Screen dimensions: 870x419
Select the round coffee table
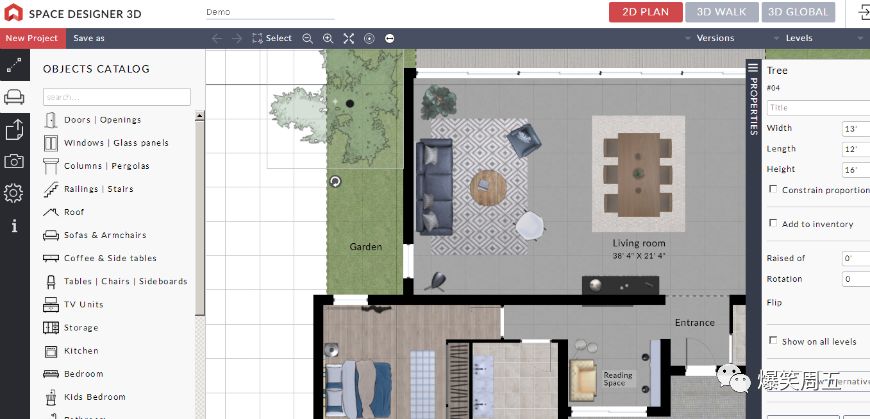488,188
